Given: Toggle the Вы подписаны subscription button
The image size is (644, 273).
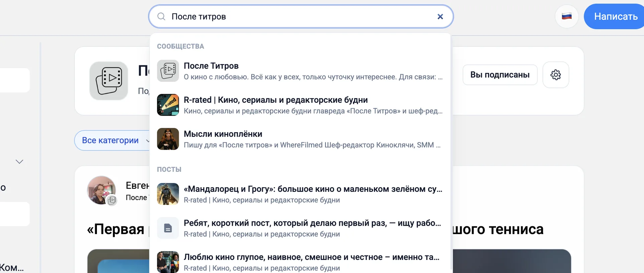Looking at the screenshot, I should coord(500,75).
